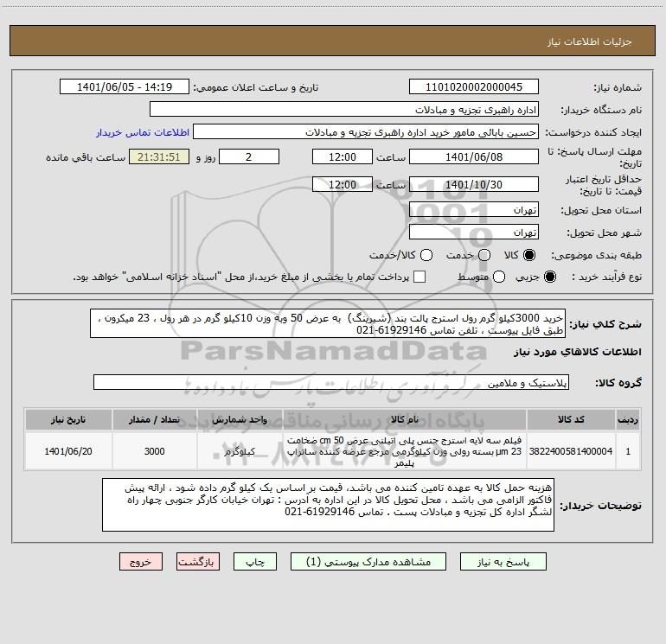This screenshot has width=666, height=644.
Task: Click the goods group field پلاستیک و ملامین
Action: [331, 382]
